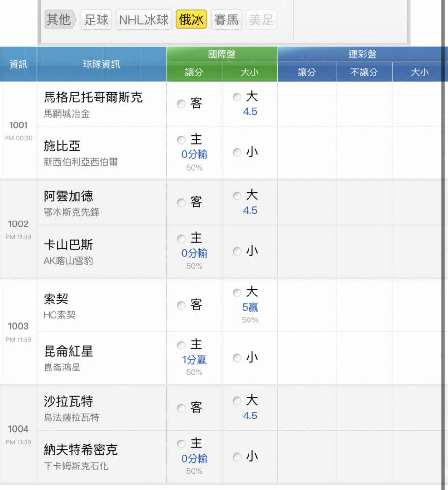Click 國際盤 header

click(x=222, y=54)
